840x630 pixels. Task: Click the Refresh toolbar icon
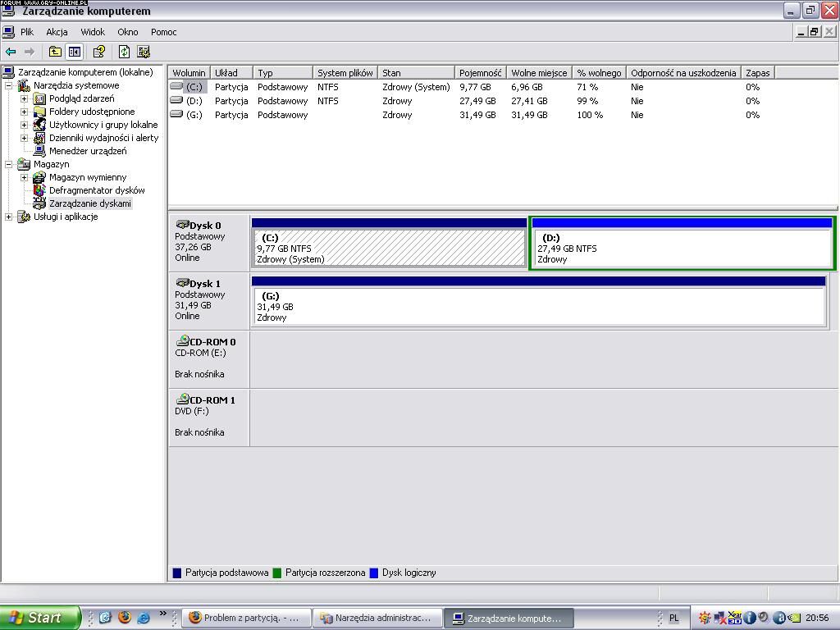click(x=124, y=52)
